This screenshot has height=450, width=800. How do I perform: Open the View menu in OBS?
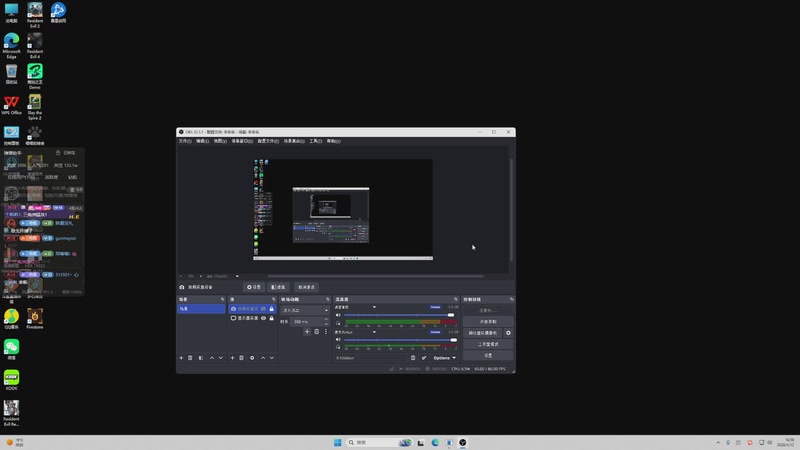[220, 141]
